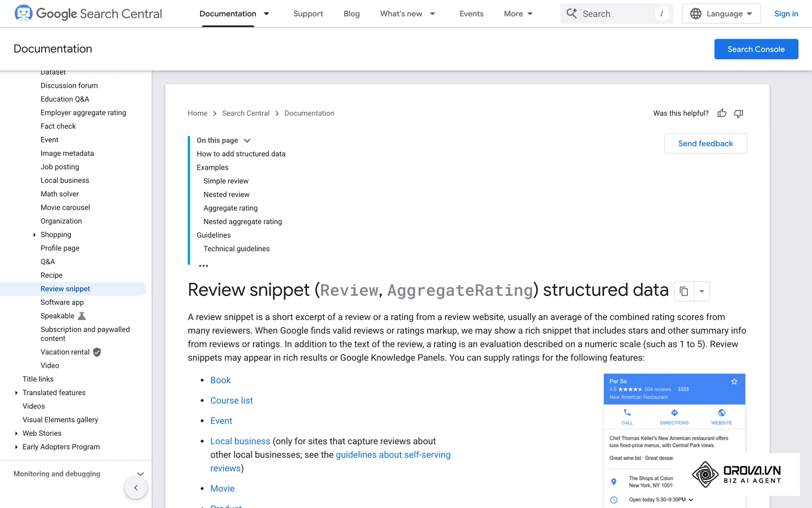Viewport: 812px width, 508px height.
Task: Click the Search input field
Action: click(617, 14)
